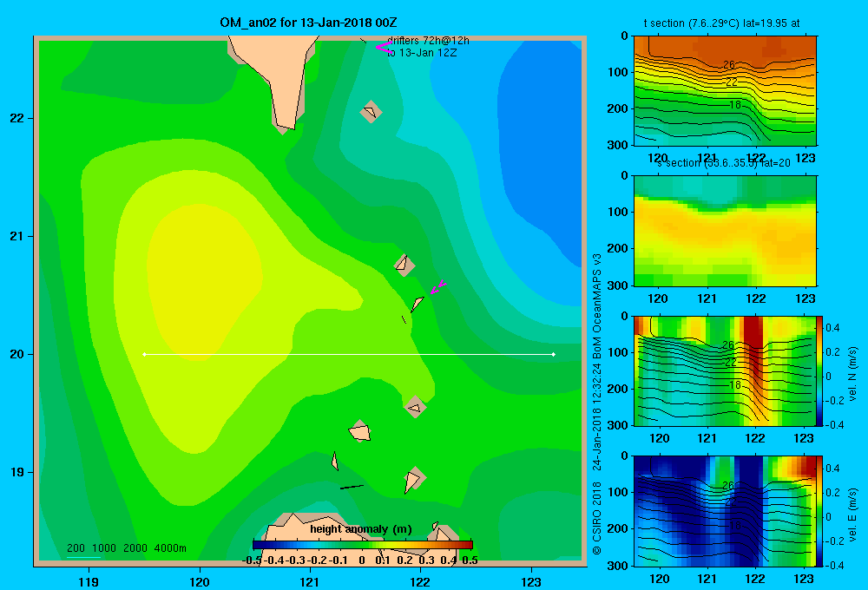Click the '© CSIRO 2018' copyright text
The height and width of the screenshot is (590, 868).
(597, 517)
